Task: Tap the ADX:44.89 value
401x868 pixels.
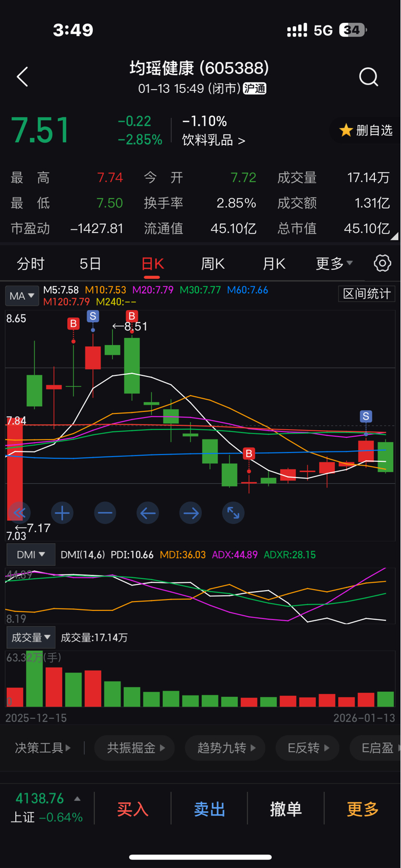Action: pyautogui.click(x=235, y=555)
